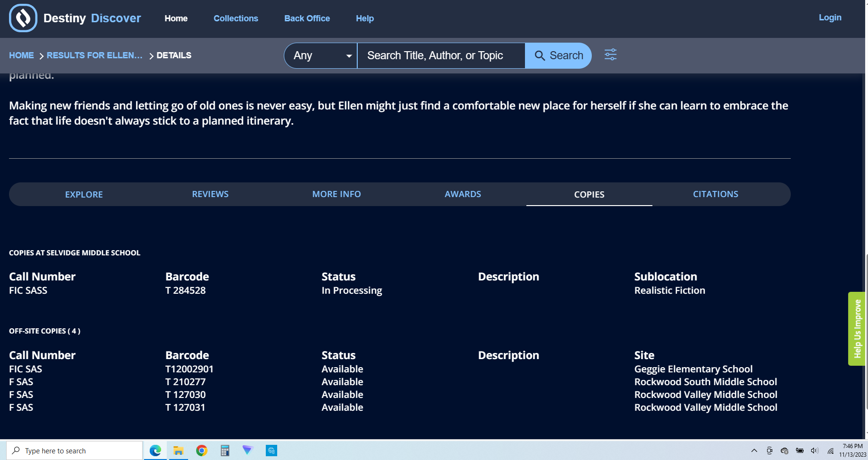Open the search filter options icon
The width and height of the screenshot is (868, 460).
(x=610, y=55)
